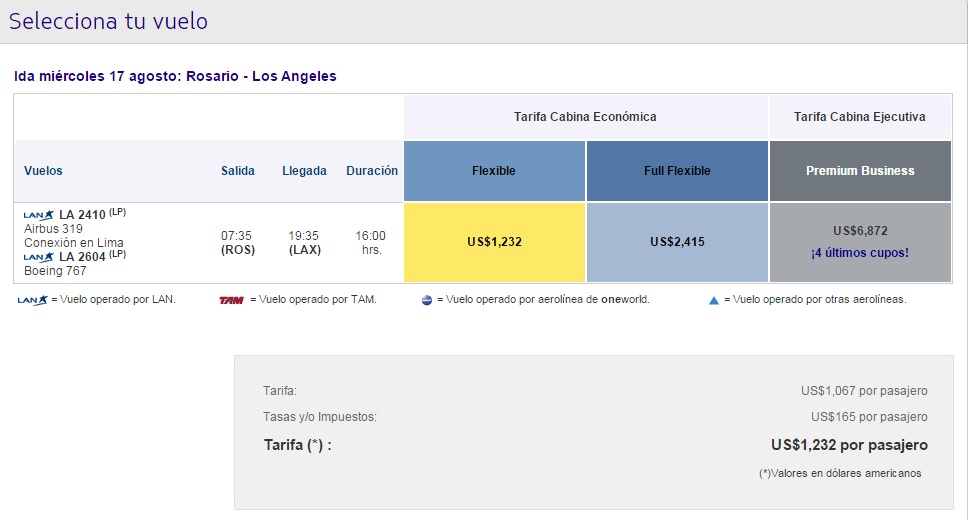
Task: Click the LAN logo in the legend
Action: tap(33, 300)
